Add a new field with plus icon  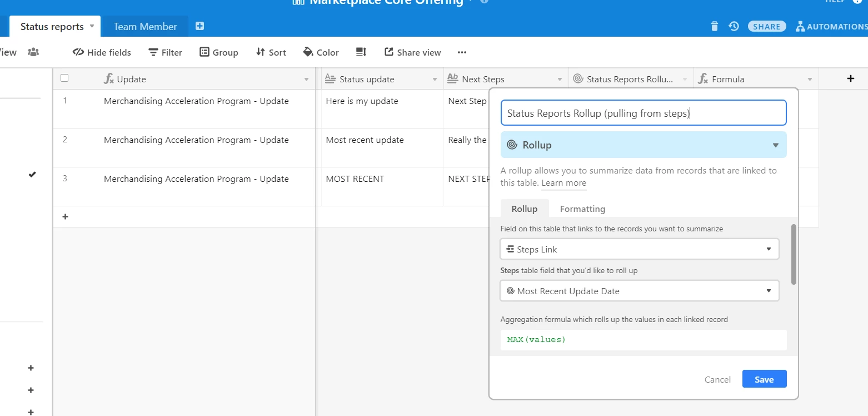(x=850, y=78)
